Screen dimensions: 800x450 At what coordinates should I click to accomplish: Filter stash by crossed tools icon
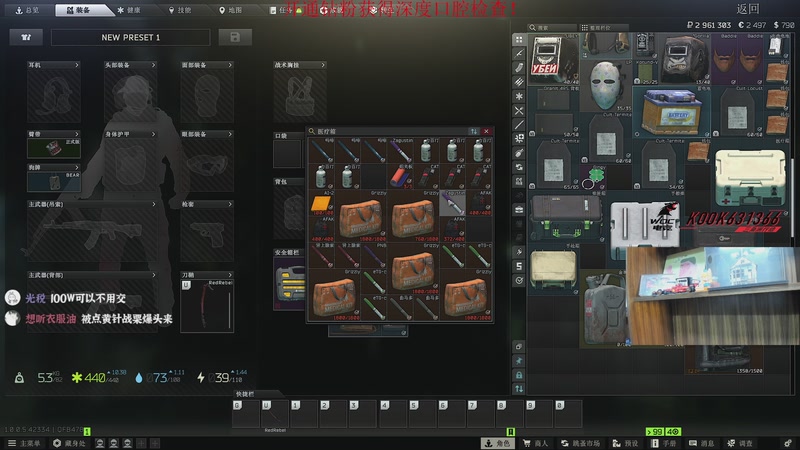click(x=519, y=110)
